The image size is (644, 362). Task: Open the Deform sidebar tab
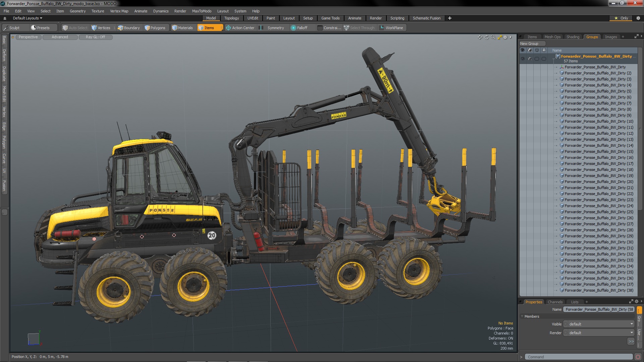coord(4,56)
